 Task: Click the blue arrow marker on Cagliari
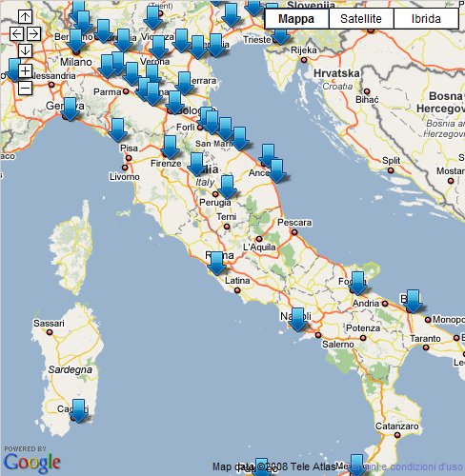click(x=78, y=411)
